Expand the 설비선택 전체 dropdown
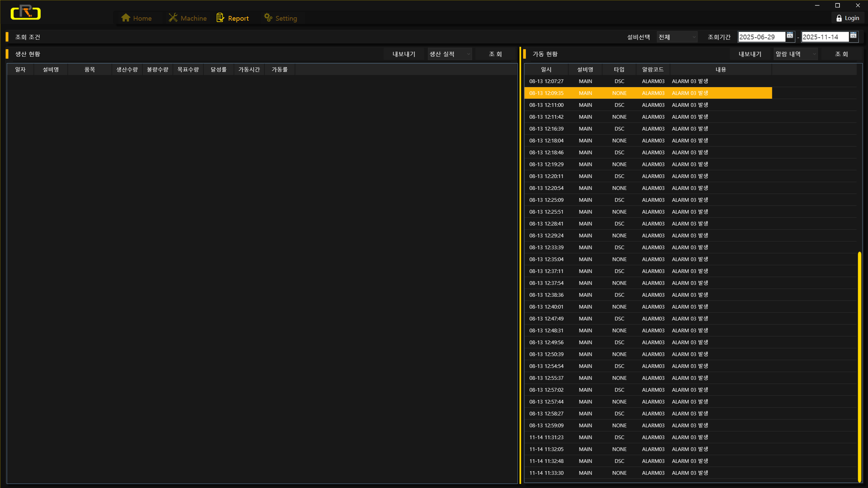868x488 pixels. pos(677,37)
